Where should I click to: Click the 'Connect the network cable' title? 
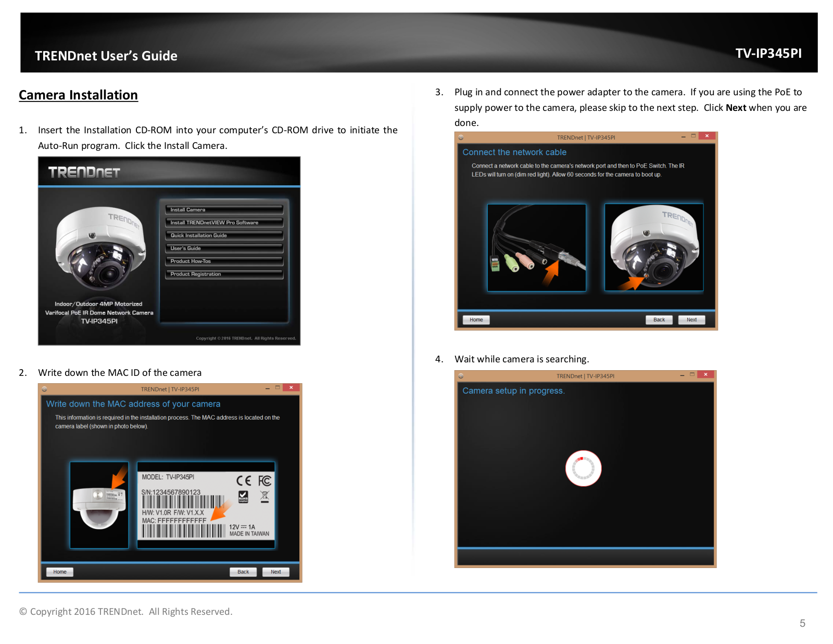[514, 153]
